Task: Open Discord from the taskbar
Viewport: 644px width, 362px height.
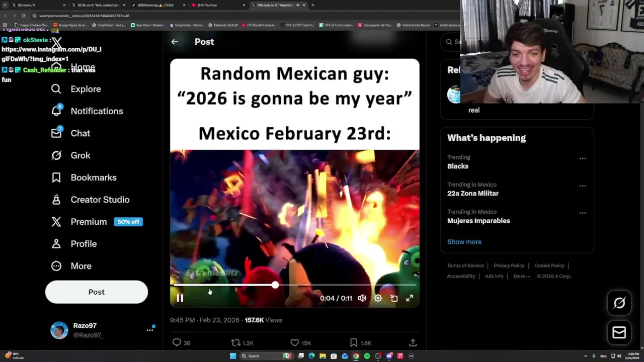Action: pos(389,356)
